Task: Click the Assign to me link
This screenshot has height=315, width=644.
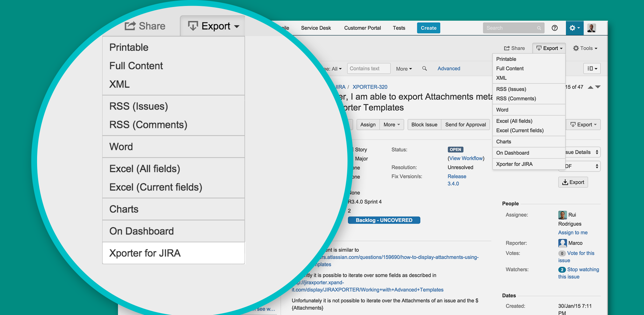Action: [x=573, y=233]
